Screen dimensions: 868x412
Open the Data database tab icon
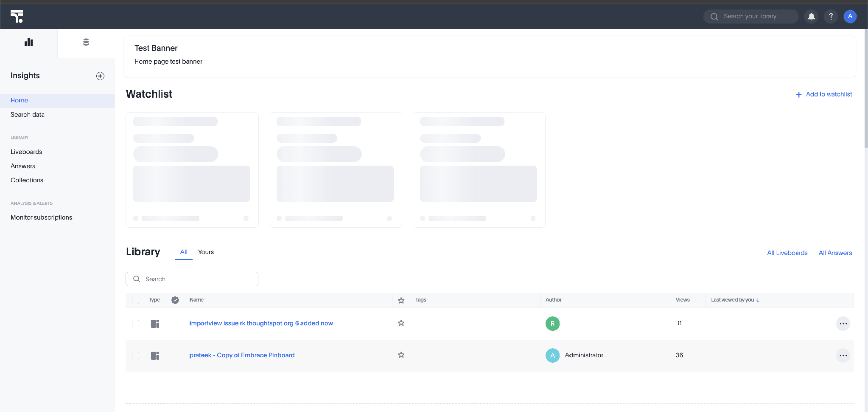[86, 42]
